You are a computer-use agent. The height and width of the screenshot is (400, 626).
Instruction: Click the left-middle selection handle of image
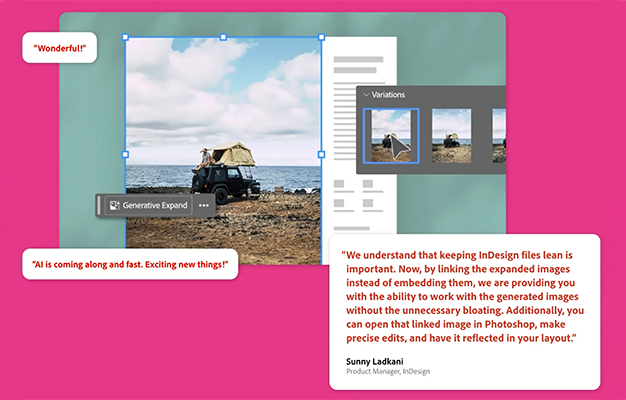[x=125, y=154]
